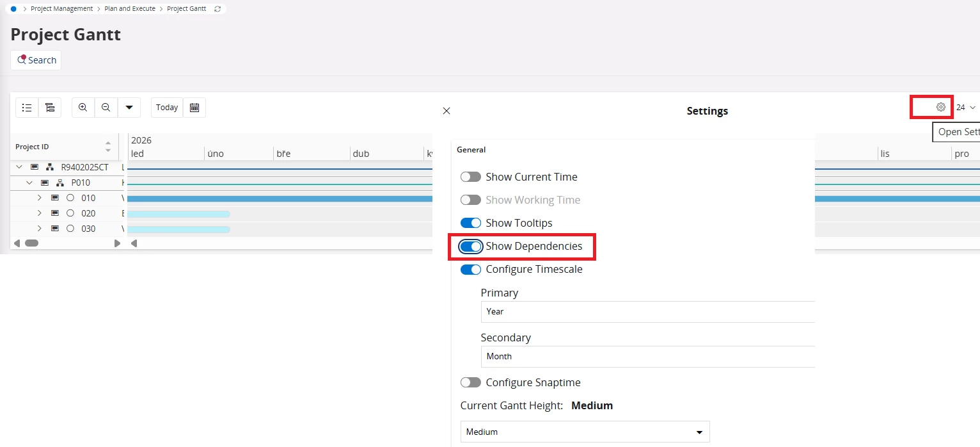The height and width of the screenshot is (447, 980).
Task: Toggle the Configure Snaptime switch
Action: tap(471, 382)
